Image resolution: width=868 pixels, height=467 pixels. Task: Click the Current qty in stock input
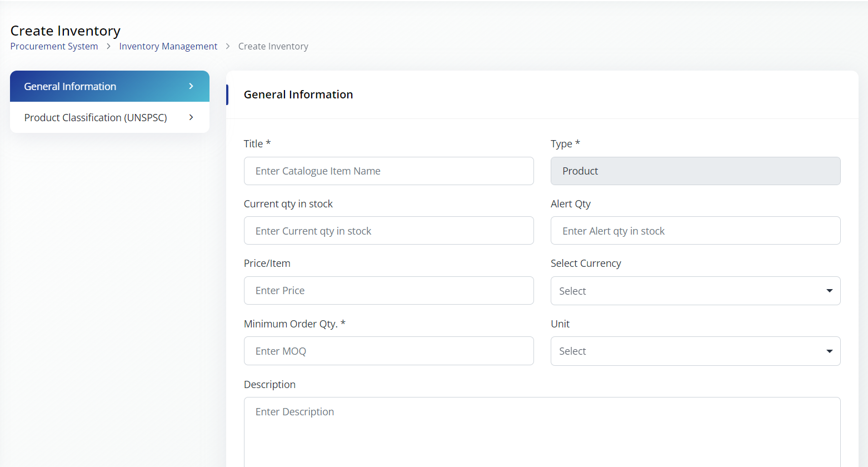[388, 231]
